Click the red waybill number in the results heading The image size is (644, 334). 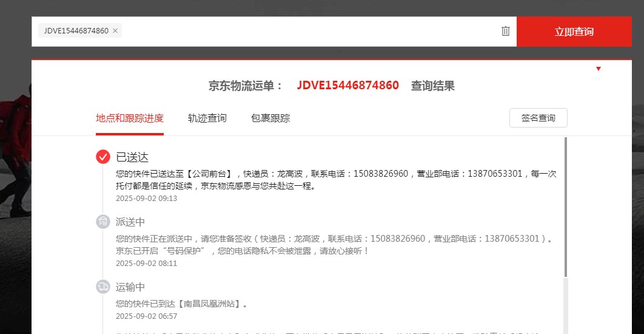click(347, 86)
